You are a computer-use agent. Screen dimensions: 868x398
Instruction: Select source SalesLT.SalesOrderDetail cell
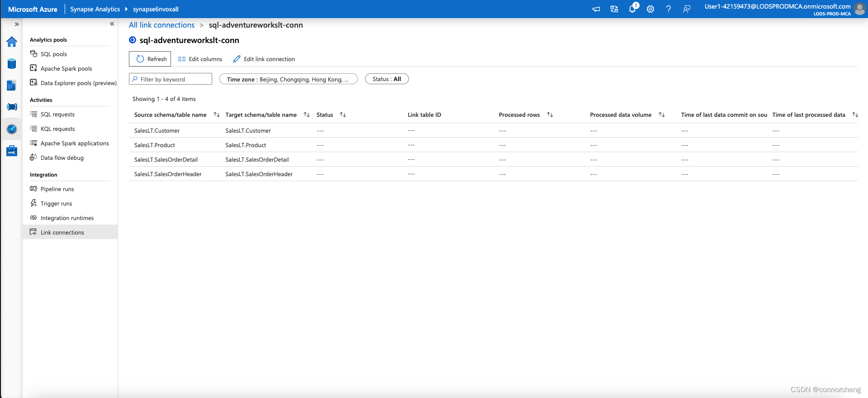click(166, 159)
